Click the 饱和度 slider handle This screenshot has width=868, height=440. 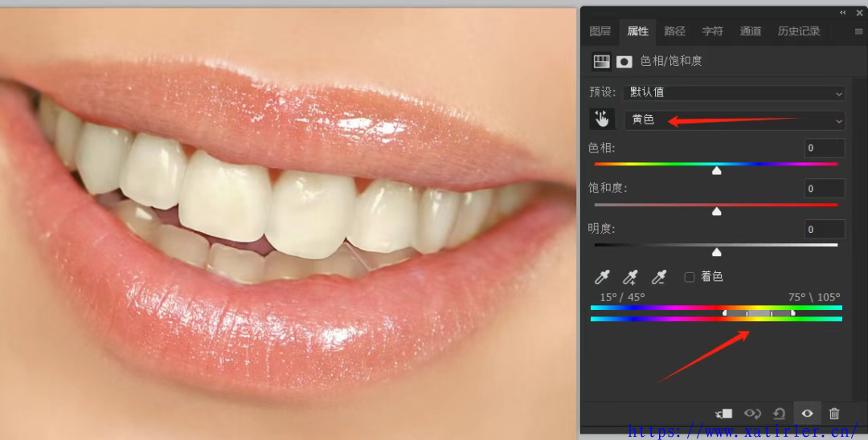tap(717, 211)
